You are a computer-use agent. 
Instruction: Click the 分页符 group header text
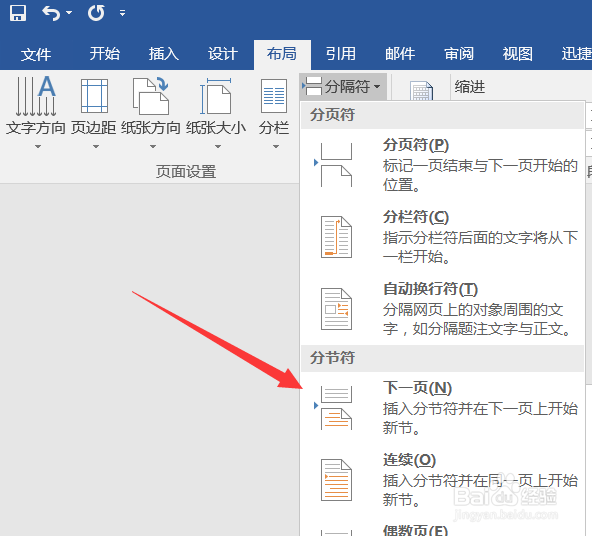point(332,115)
